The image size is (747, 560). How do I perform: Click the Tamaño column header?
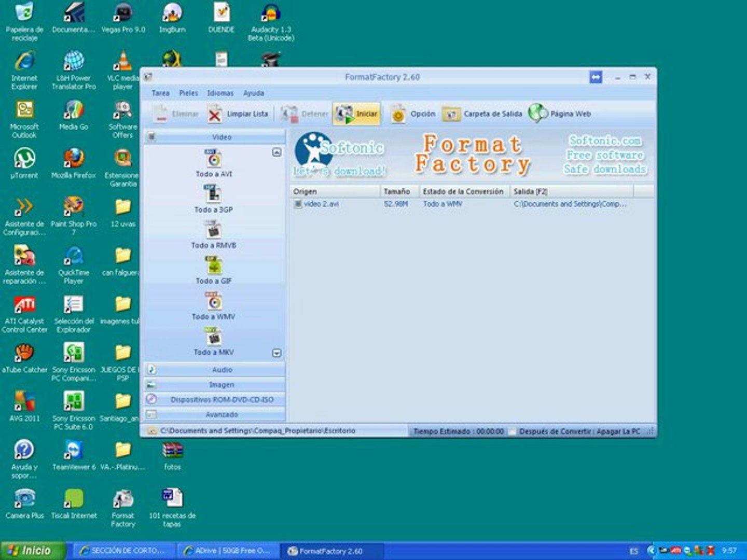point(399,191)
